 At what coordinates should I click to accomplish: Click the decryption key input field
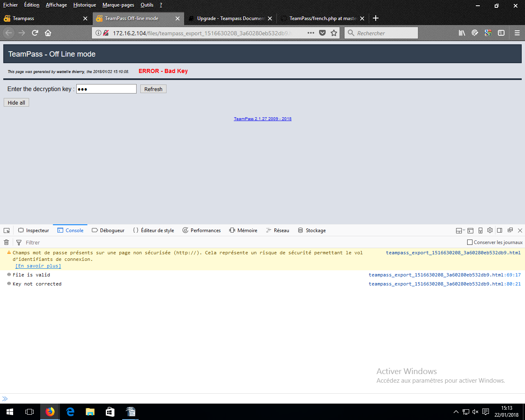click(x=106, y=89)
